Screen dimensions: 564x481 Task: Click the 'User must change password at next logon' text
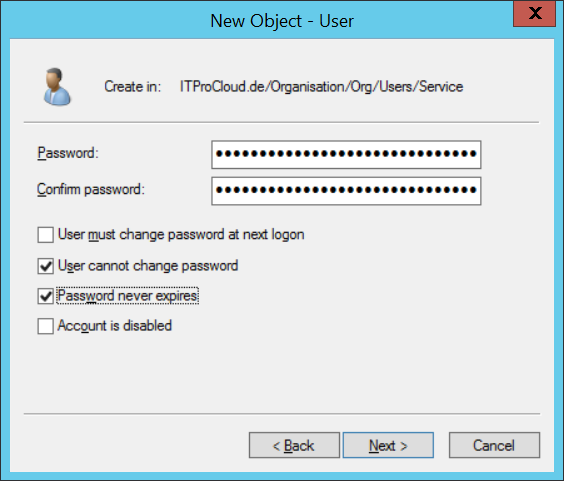[181, 235]
